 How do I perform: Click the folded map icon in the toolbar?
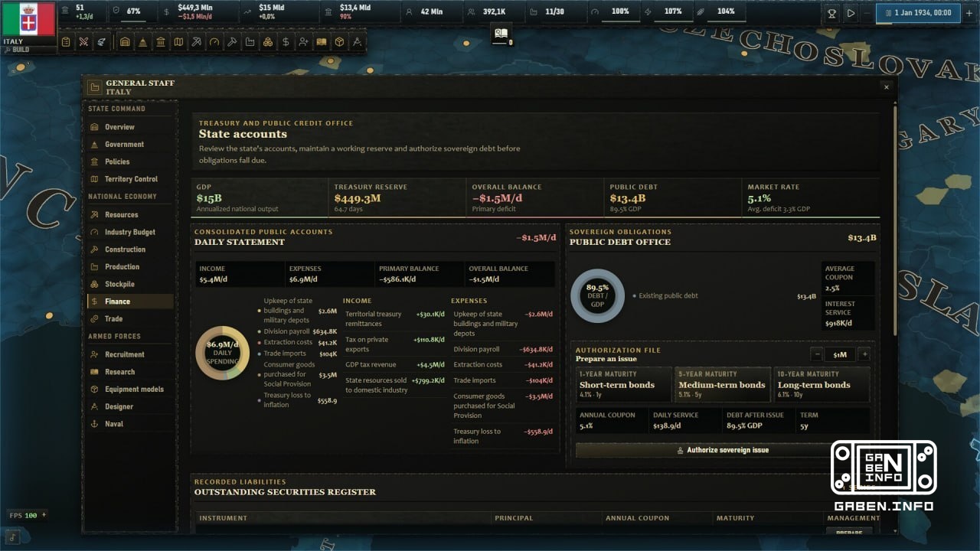click(x=178, y=42)
